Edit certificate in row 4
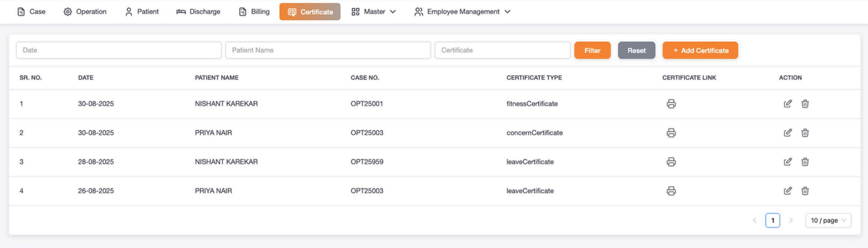Viewport: 868px width, 248px height. [788, 191]
